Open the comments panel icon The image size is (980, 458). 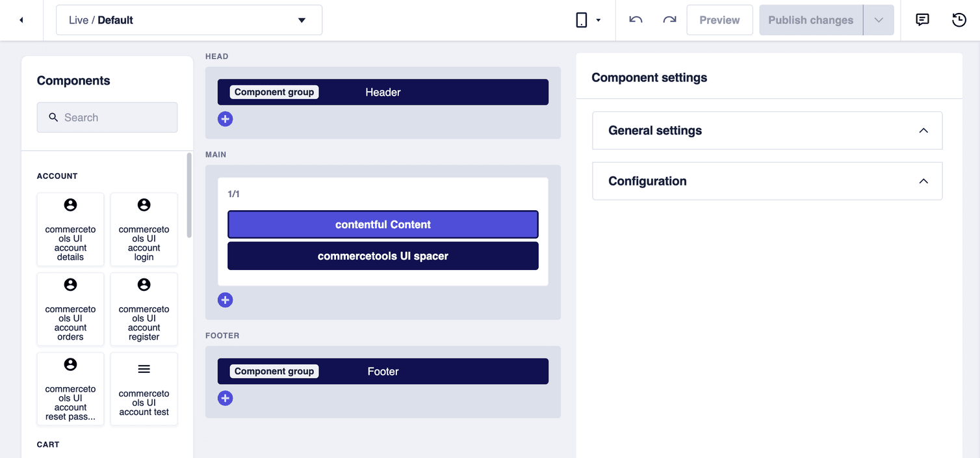click(x=922, y=20)
